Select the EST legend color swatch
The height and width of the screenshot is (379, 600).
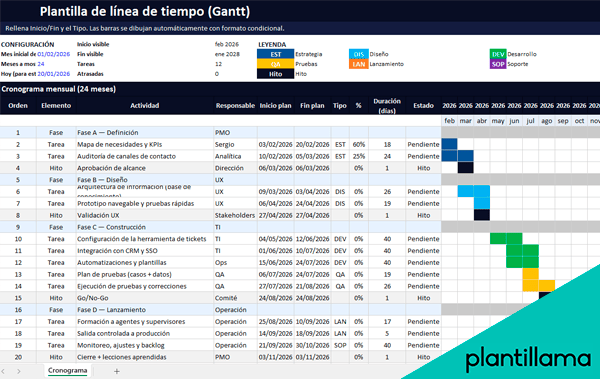click(276, 54)
